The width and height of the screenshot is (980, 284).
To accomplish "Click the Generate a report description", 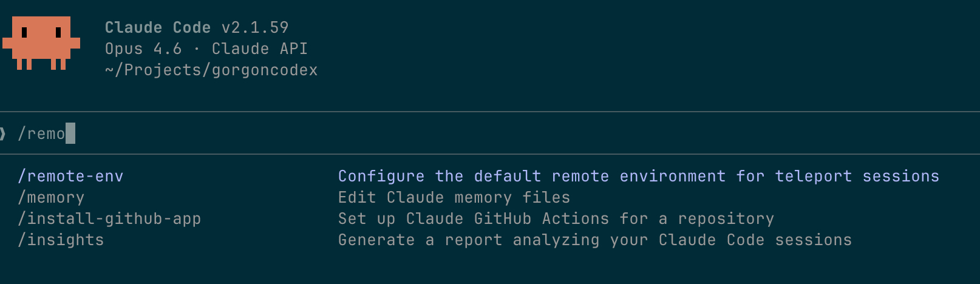I will (595, 240).
